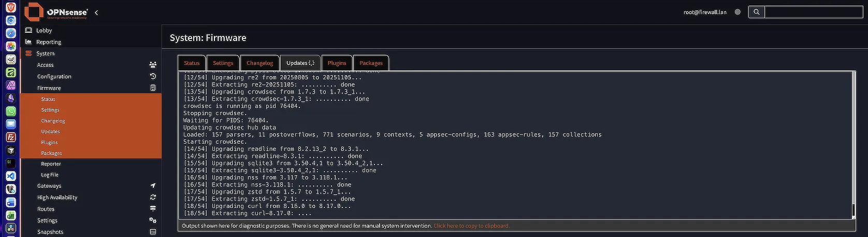This screenshot has width=868, height=237.
Task: Click the gray status indicator circle
Action: (737, 12)
